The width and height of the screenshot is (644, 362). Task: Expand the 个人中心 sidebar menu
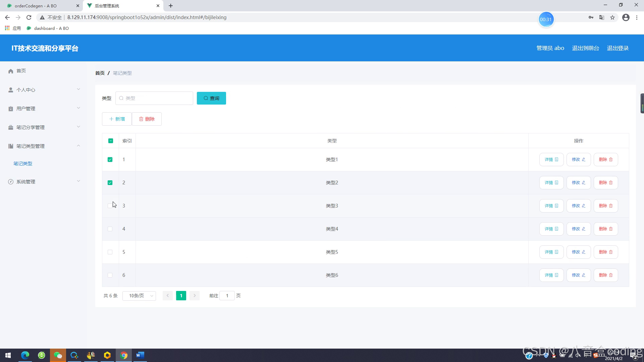(44, 90)
